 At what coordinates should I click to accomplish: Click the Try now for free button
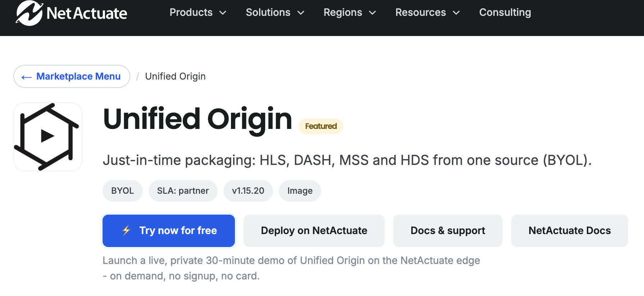[169, 231]
